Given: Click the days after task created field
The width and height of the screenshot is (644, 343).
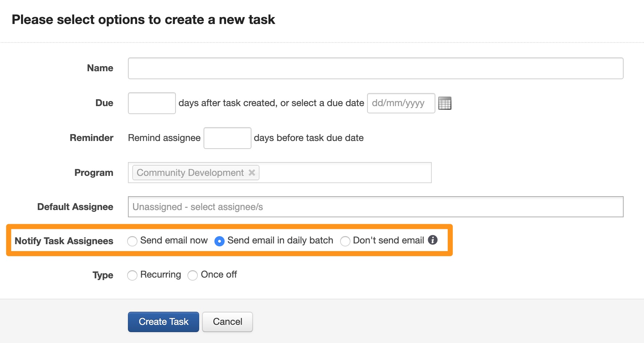Looking at the screenshot, I should pos(152,103).
